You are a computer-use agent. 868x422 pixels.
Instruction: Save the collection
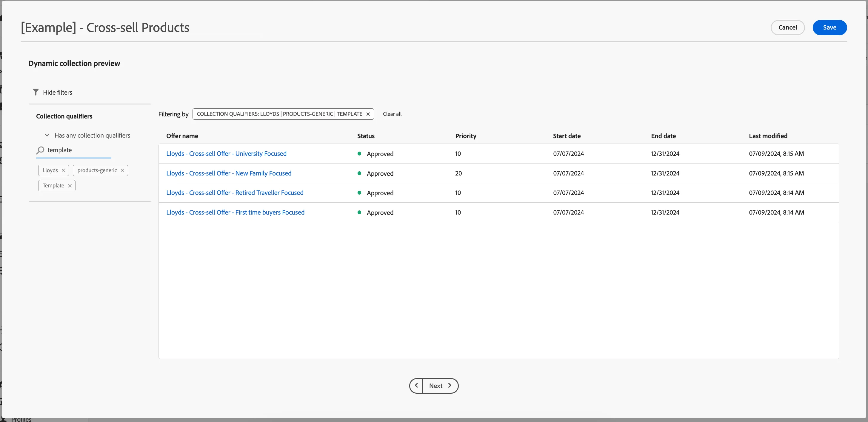[829, 28]
